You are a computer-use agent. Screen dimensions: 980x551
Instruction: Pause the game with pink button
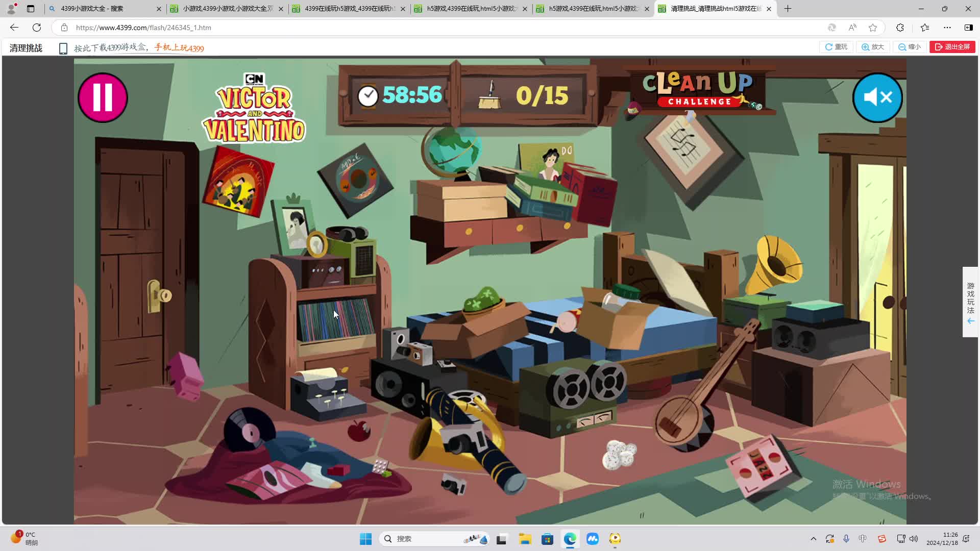pyautogui.click(x=103, y=97)
